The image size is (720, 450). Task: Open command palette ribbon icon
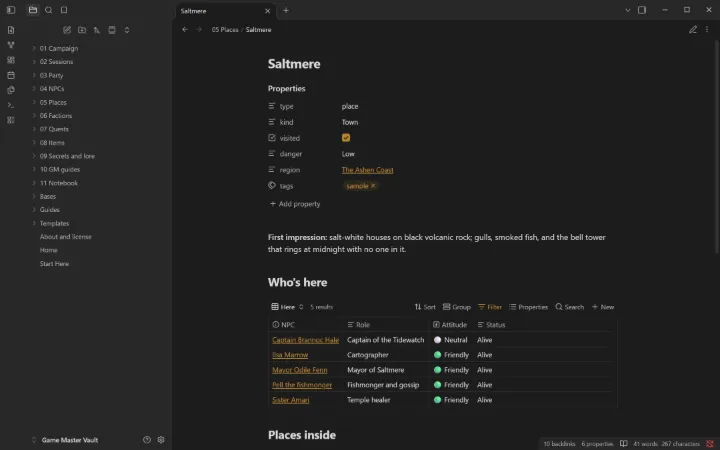(11, 105)
